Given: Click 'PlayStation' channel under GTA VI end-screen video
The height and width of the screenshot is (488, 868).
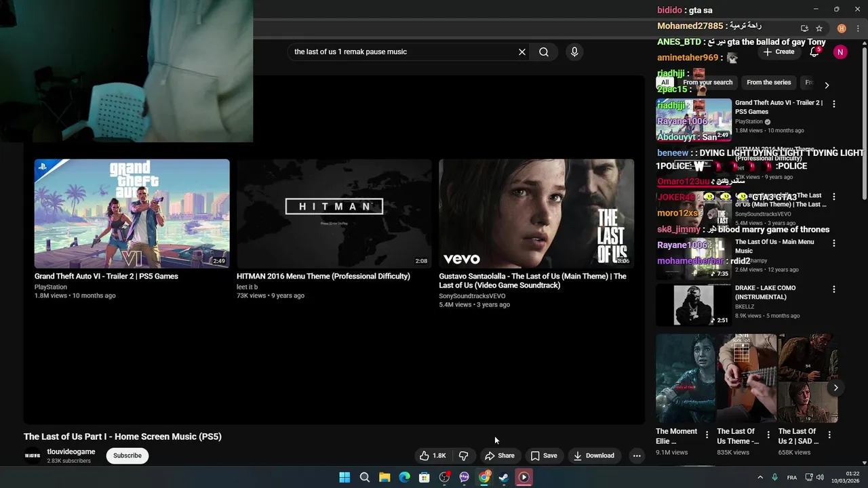Looking at the screenshot, I should pyautogui.click(x=51, y=287).
